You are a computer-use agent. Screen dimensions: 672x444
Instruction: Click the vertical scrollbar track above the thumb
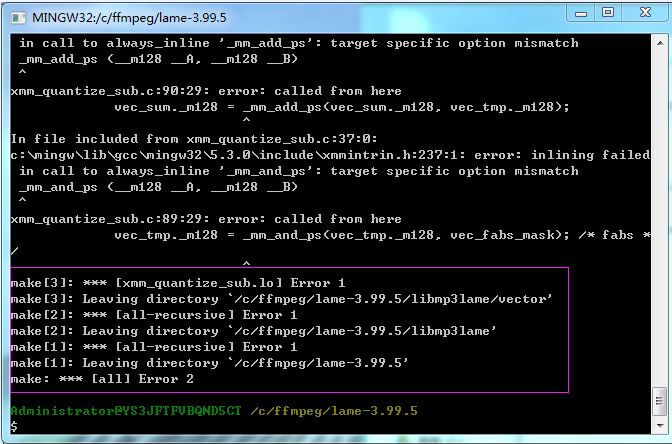[x=659, y=219]
